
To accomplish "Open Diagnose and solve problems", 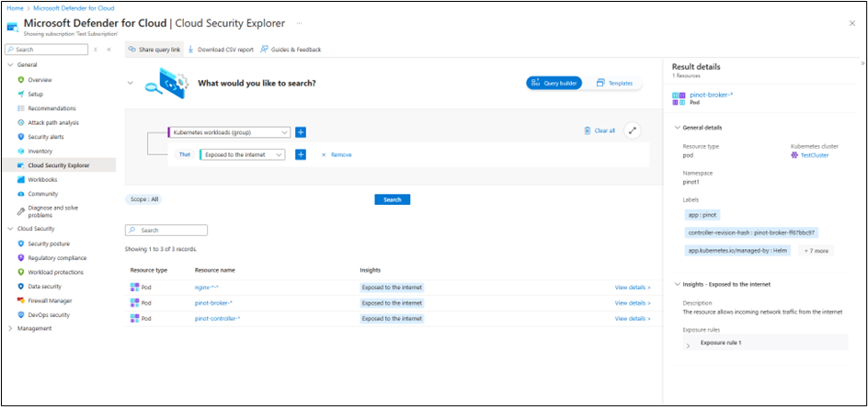I will click(x=53, y=211).
